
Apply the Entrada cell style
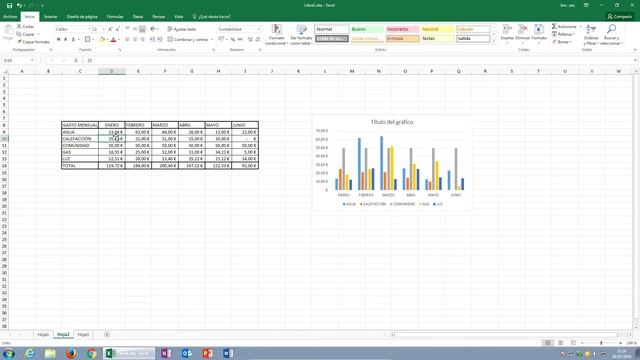point(402,39)
